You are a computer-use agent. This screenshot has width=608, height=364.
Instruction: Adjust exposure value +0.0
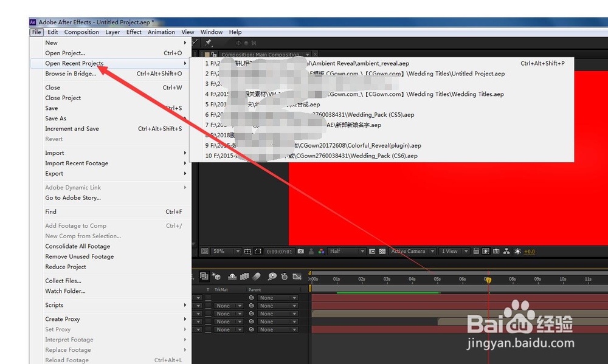(530, 252)
